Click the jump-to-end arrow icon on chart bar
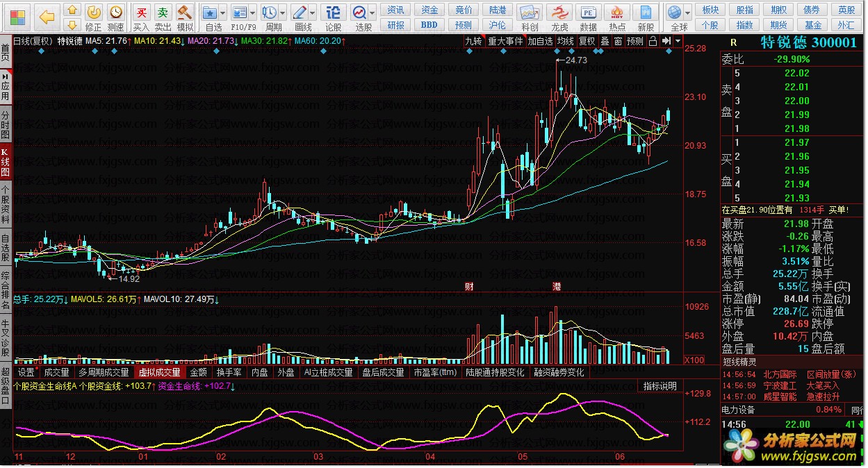Image resolution: width=868 pixels, height=468 pixels. 666,41
